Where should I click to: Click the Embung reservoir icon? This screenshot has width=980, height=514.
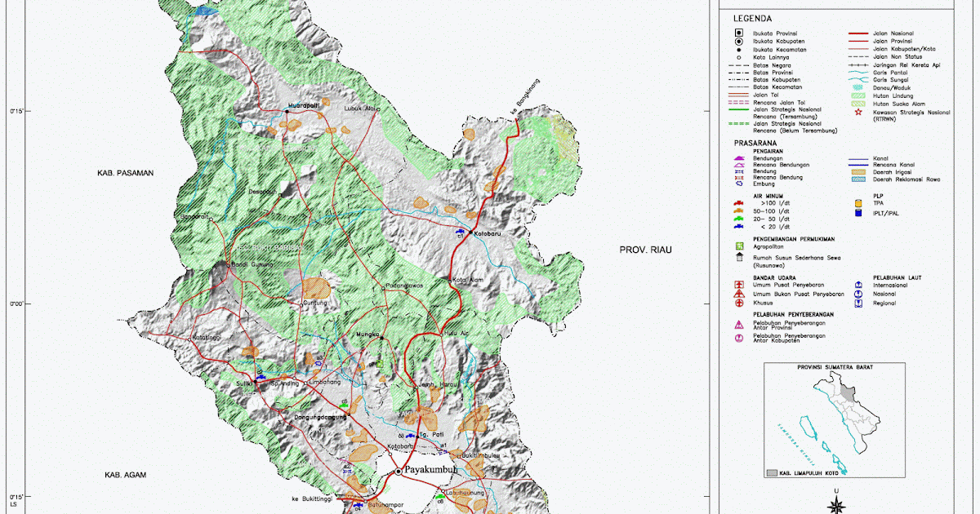(x=739, y=184)
